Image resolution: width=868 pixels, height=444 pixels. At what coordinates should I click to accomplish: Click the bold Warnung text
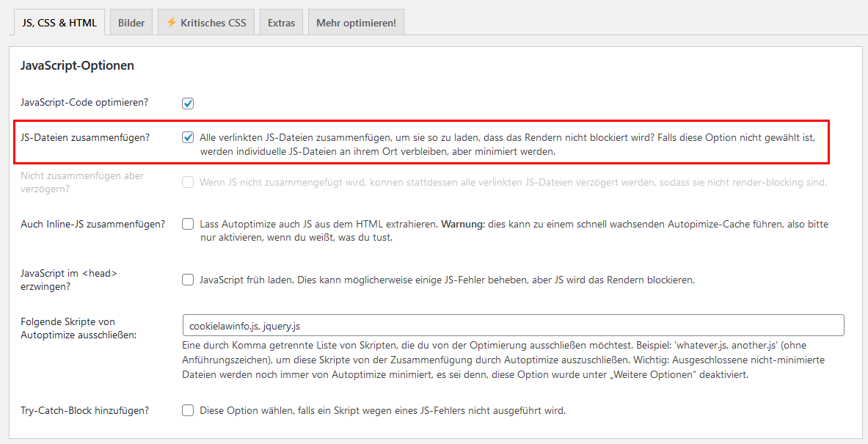pyautogui.click(x=461, y=225)
